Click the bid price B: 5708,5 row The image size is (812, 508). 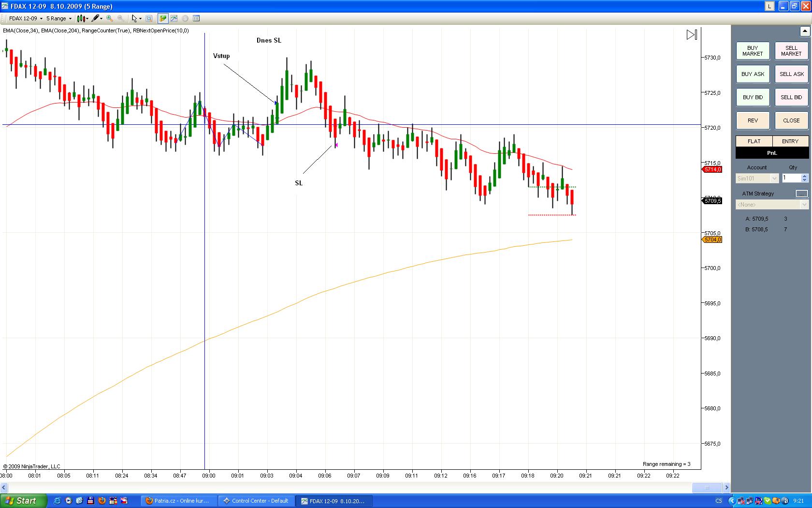[767, 229]
